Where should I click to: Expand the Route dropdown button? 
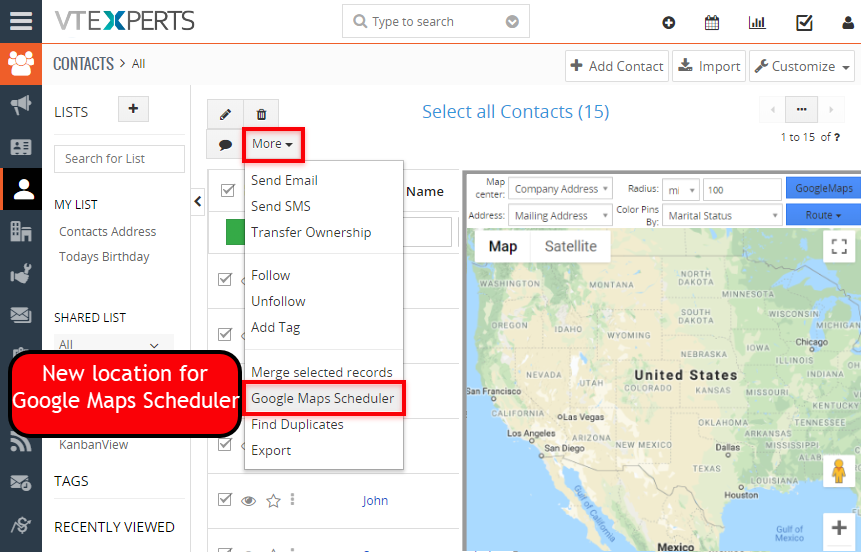pos(823,215)
